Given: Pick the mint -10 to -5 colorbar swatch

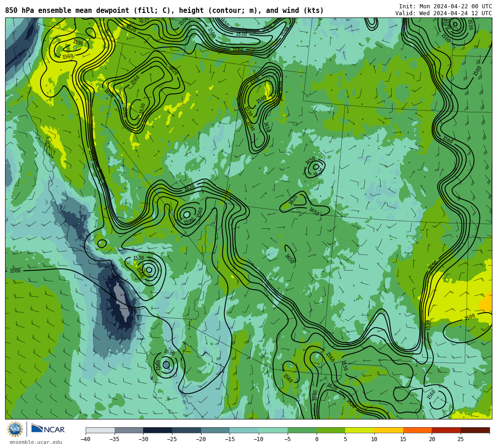Looking at the screenshot, I should pyautogui.click(x=273, y=430).
